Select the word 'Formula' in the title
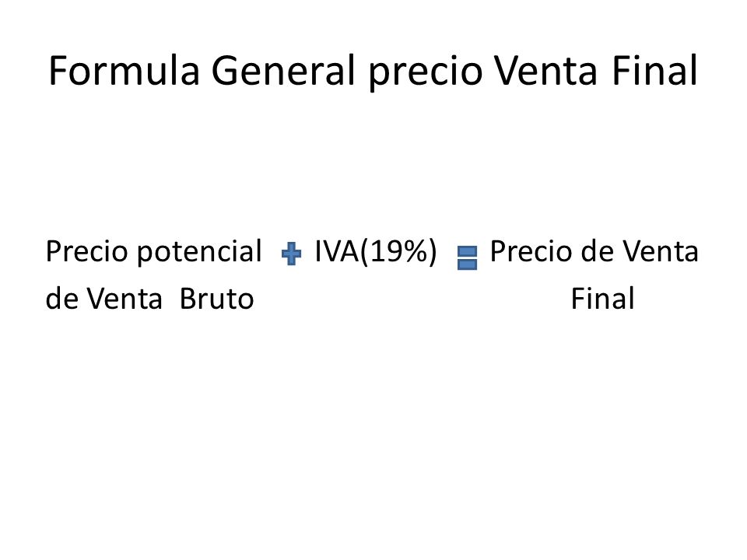 click(x=124, y=71)
